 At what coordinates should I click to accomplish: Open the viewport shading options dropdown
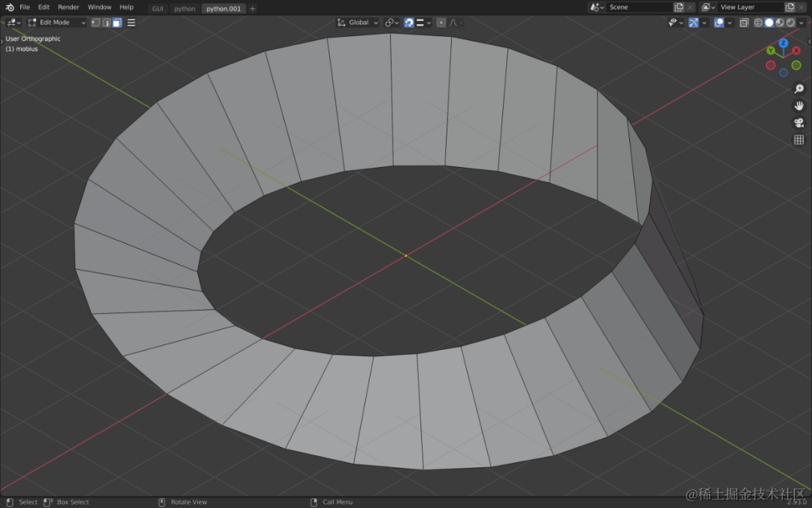point(801,23)
